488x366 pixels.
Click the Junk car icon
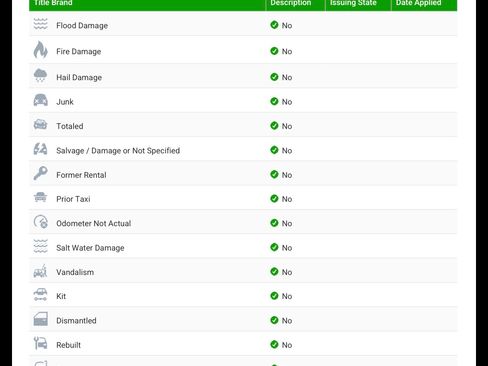(40, 100)
